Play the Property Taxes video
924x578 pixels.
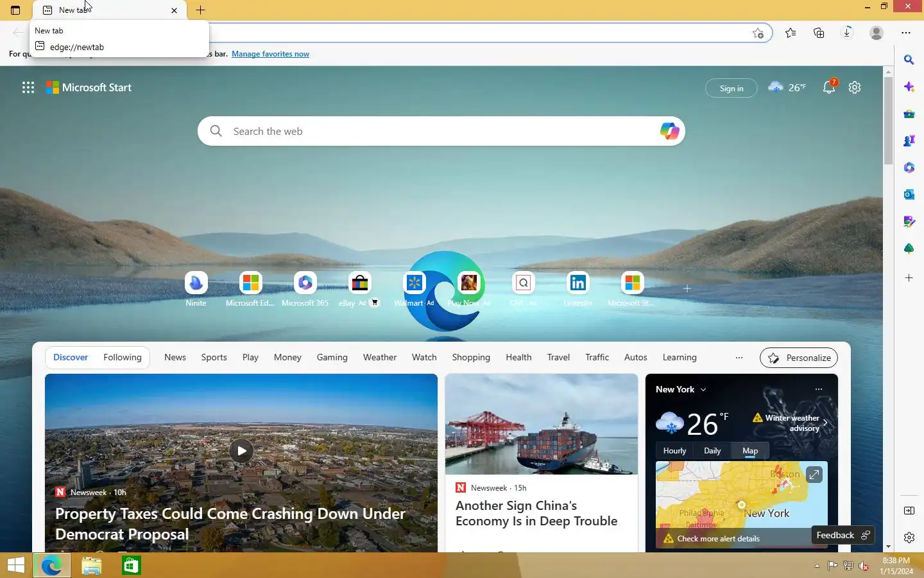coord(241,451)
